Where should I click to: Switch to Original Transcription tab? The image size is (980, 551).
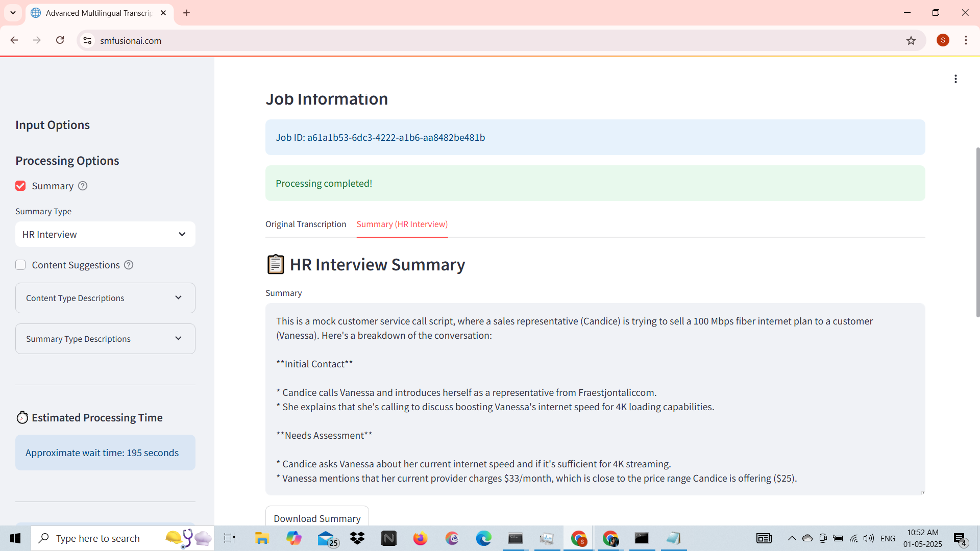pos(305,224)
